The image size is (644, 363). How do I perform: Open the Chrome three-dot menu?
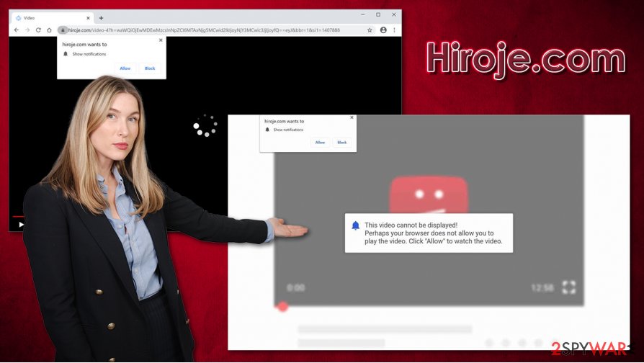pos(394,30)
